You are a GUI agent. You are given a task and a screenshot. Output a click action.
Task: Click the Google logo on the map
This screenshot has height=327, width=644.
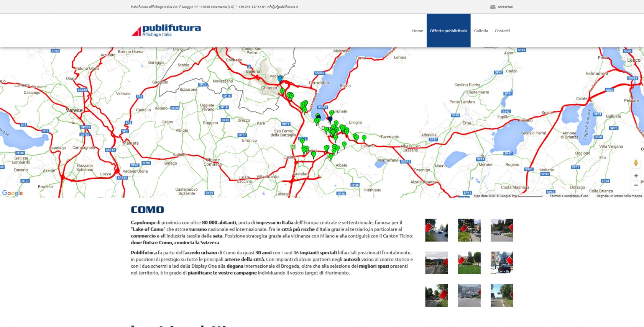pyautogui.click(x=13, y=193)
